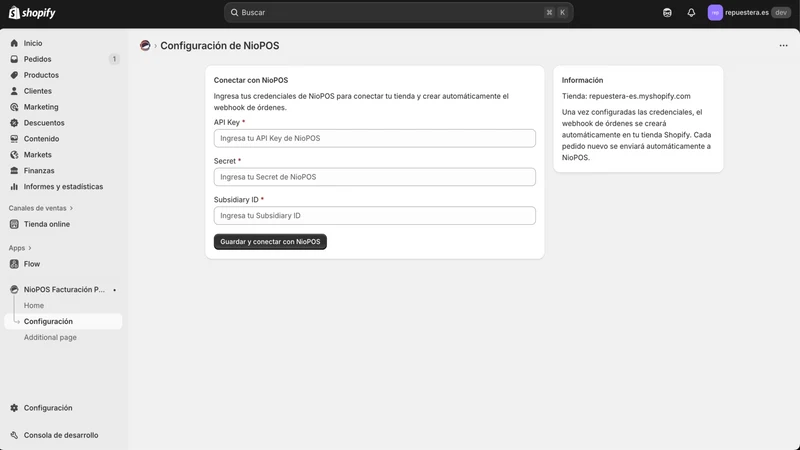The height and width of the screenshot is (450, 800).
Task: Click the Tienda online store icon
Action: click(x=14, y=224)
